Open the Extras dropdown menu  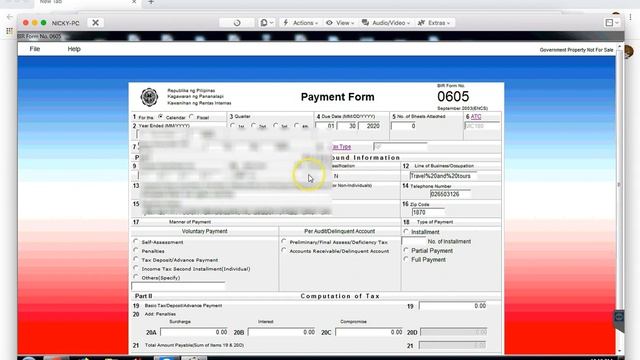(x=434, y=23)
